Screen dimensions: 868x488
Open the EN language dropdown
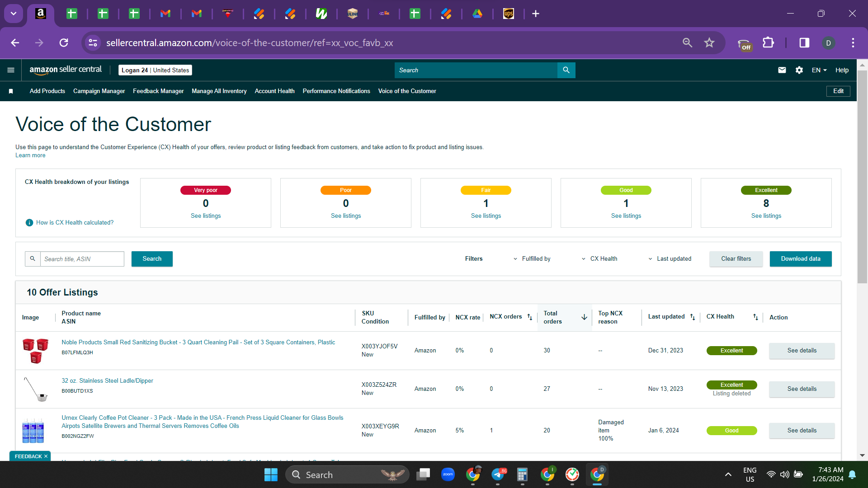click(819, 70)
